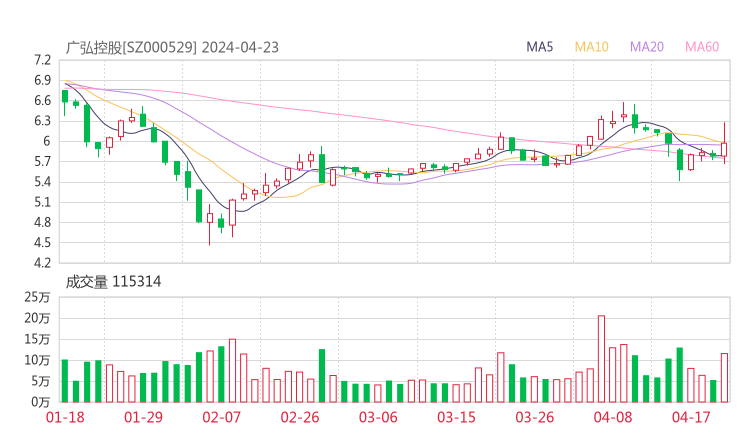Click the 4.2 price axis label

pyautogui.click(x=42, y=262)
